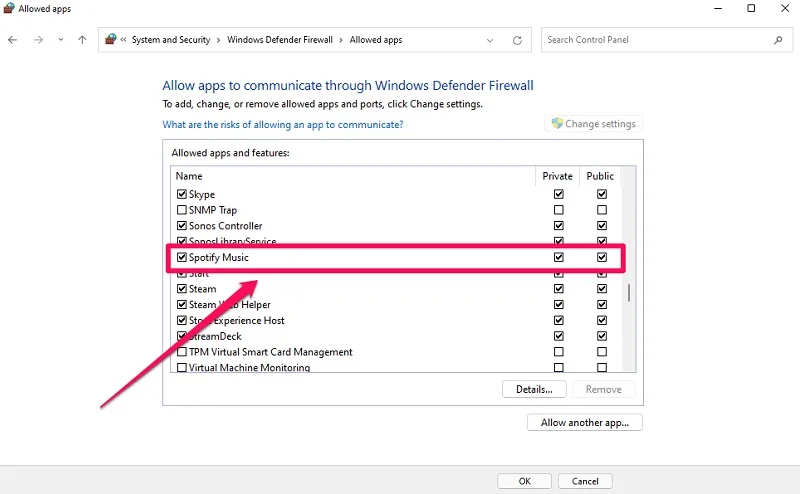The height and width of the screenshot is (494, 800).
Task: Go back with the Back arrow
Action: [13, 40]
